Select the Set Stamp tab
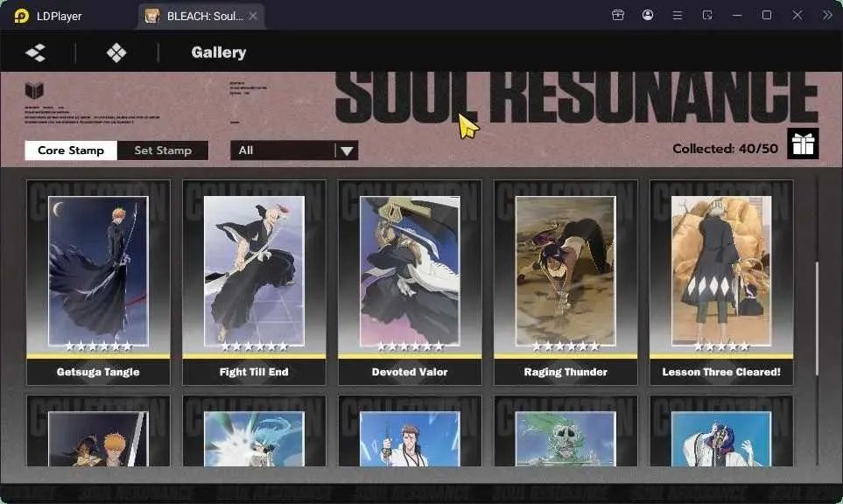 click(x=163, y=150)
